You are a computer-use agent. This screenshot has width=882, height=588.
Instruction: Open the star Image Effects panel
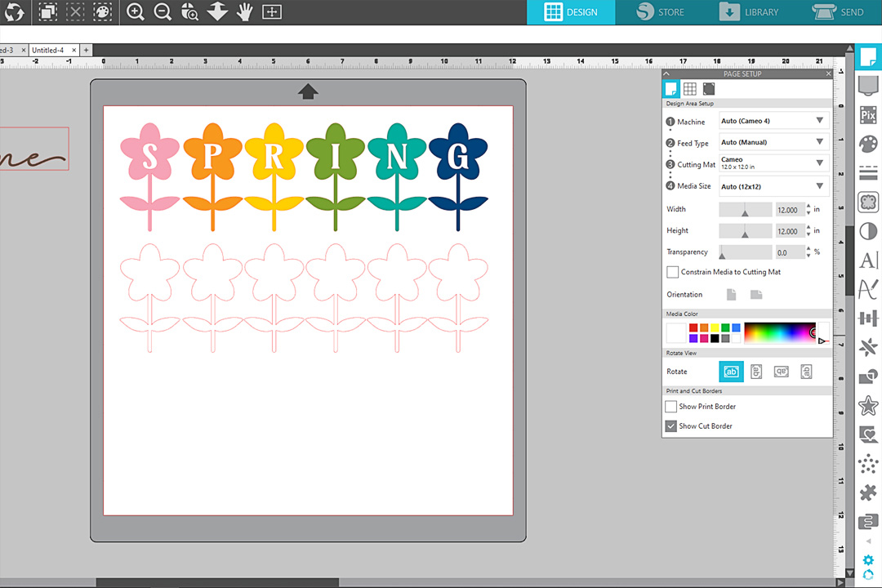point(868,405)
